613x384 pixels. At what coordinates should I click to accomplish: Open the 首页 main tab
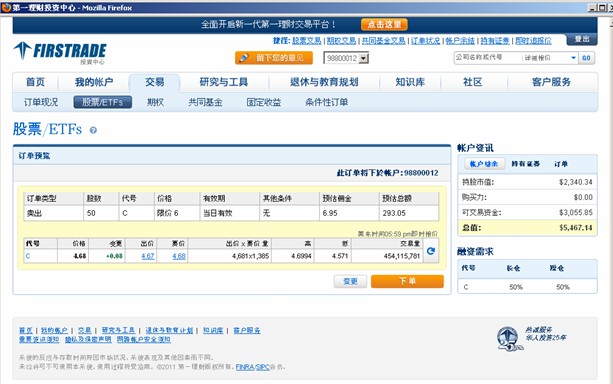(35, 82)
